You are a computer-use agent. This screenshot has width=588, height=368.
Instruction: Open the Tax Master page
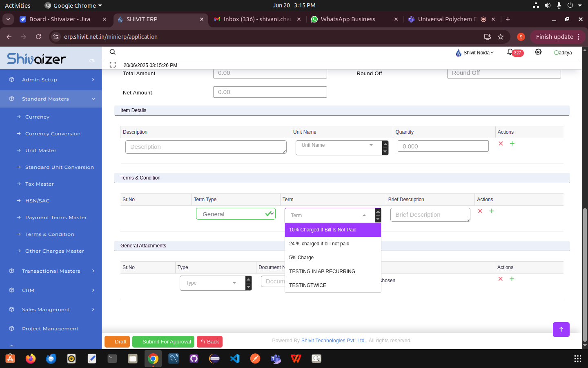[40, 184]
